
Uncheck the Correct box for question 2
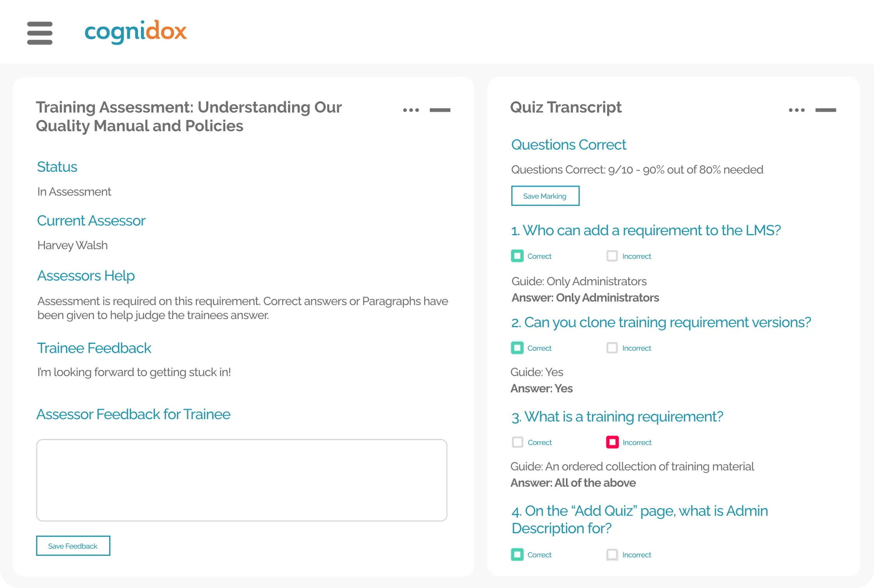[x=517, y=348]
